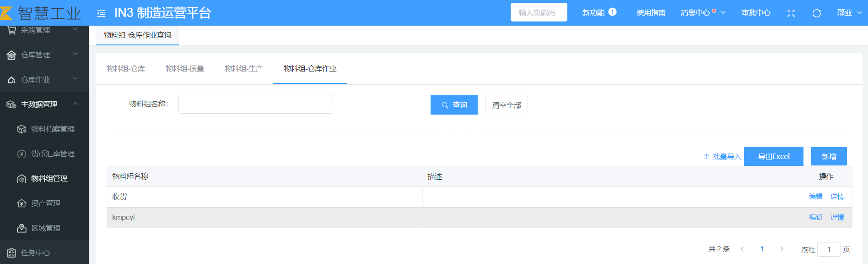Switch to the 物料组-生产 tab
Viewport: 868px width, 264px height.
(244, 69)
